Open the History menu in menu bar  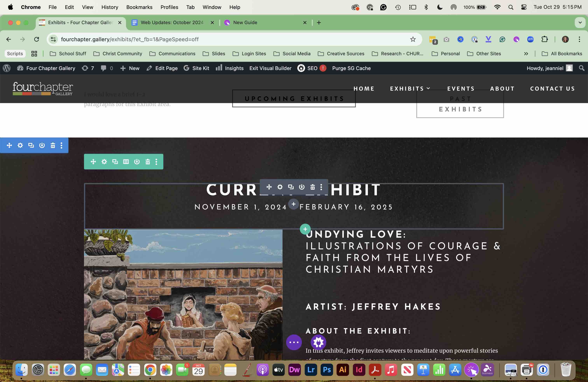(110, 7)
